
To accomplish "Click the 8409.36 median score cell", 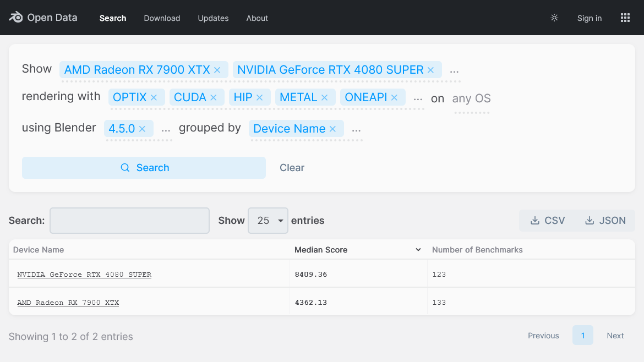I will click(x=311, y=274).
